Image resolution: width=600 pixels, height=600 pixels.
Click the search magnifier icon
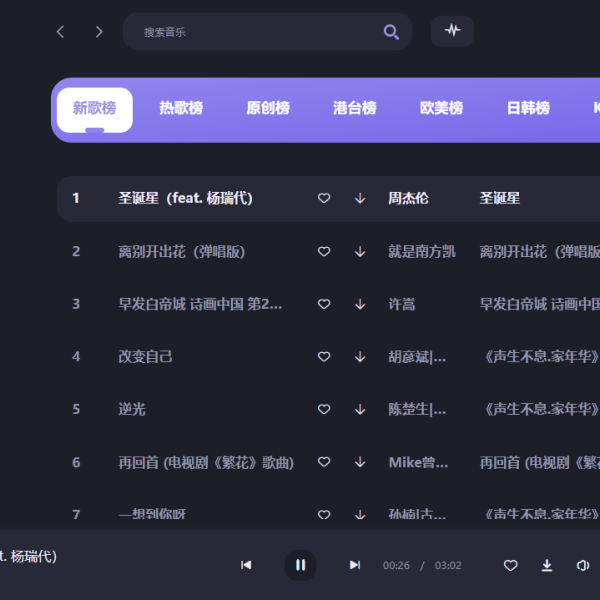point(391,32)
